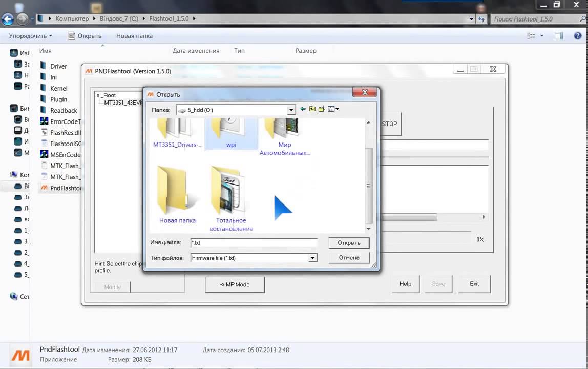Click the Имя файла input field

tap(254, 243)
